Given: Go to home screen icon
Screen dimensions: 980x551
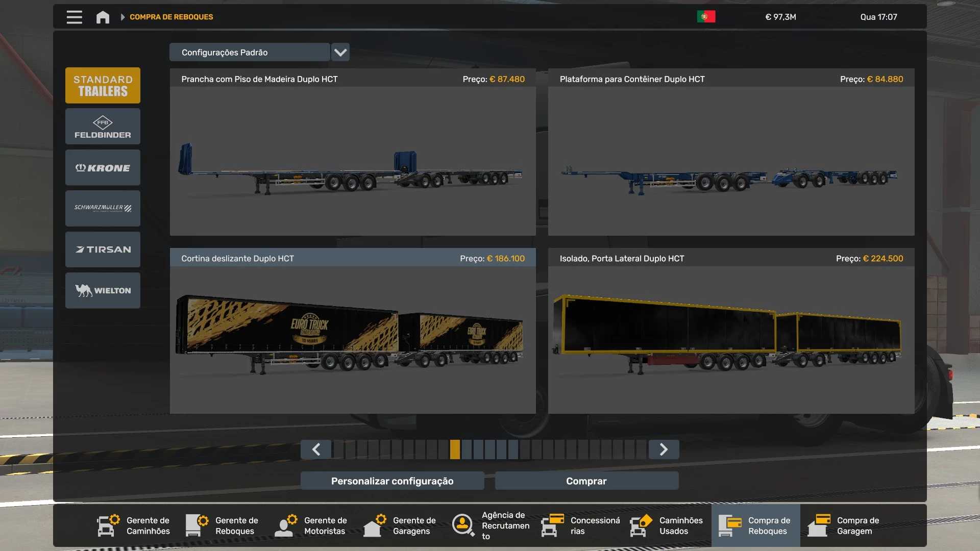Looking at the screenshot, I should [x=103, y=17].
